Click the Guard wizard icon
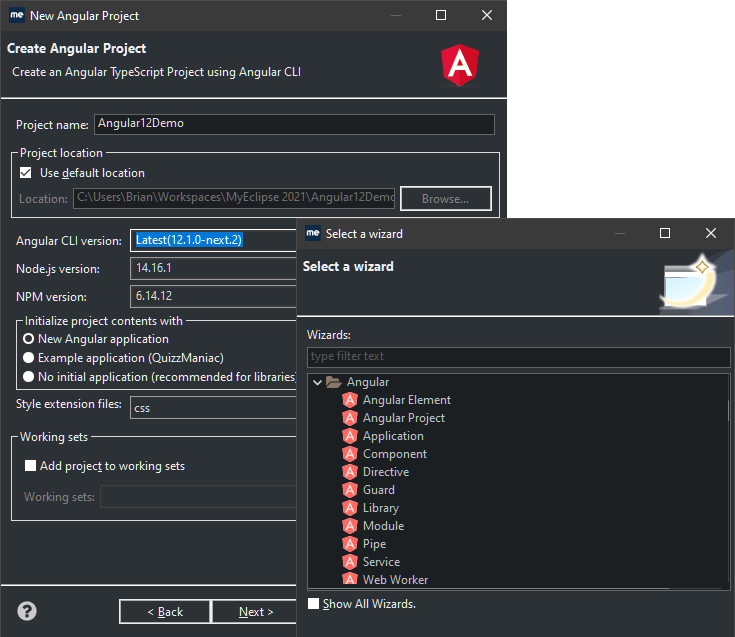This screenshot has width=735, height=637. pyautogui.click(x=350, y=490)
